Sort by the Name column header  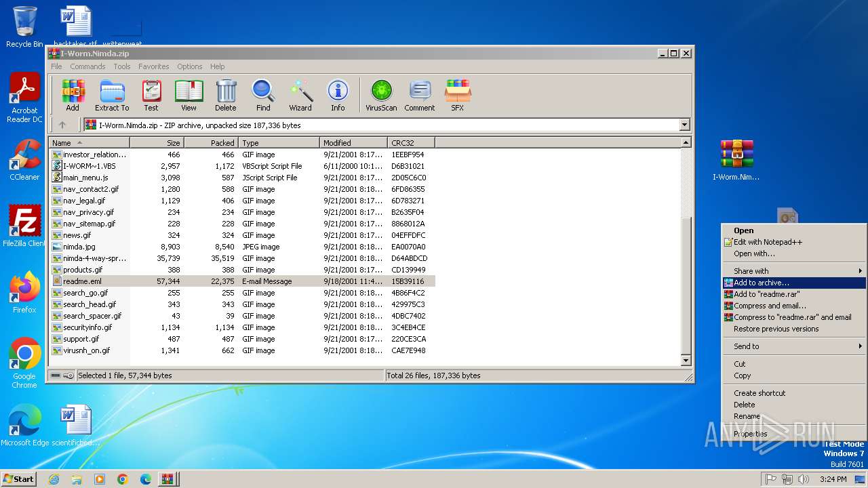pos(90,142)
